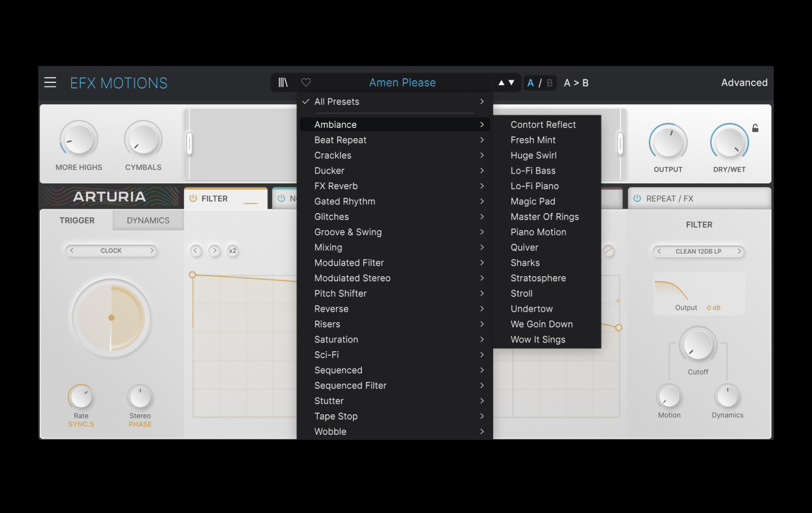
Task: Open the FILTER module tab
Action: click(x=226, y=198)
